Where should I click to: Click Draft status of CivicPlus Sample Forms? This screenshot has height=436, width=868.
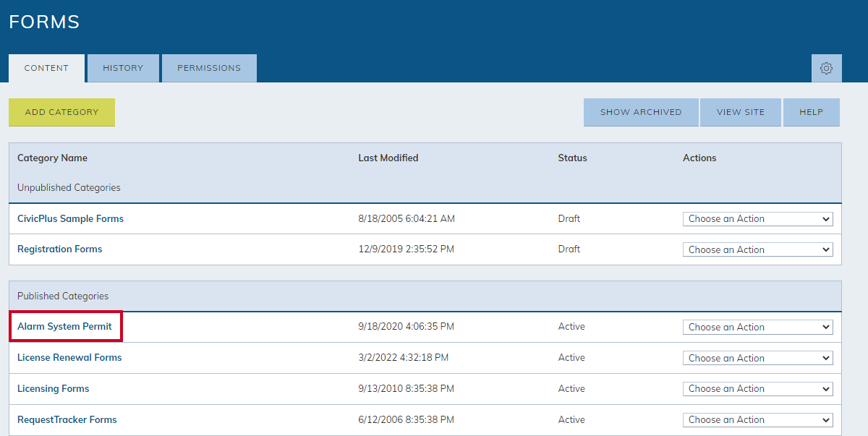pyautogui.click(x=569, y=218)
